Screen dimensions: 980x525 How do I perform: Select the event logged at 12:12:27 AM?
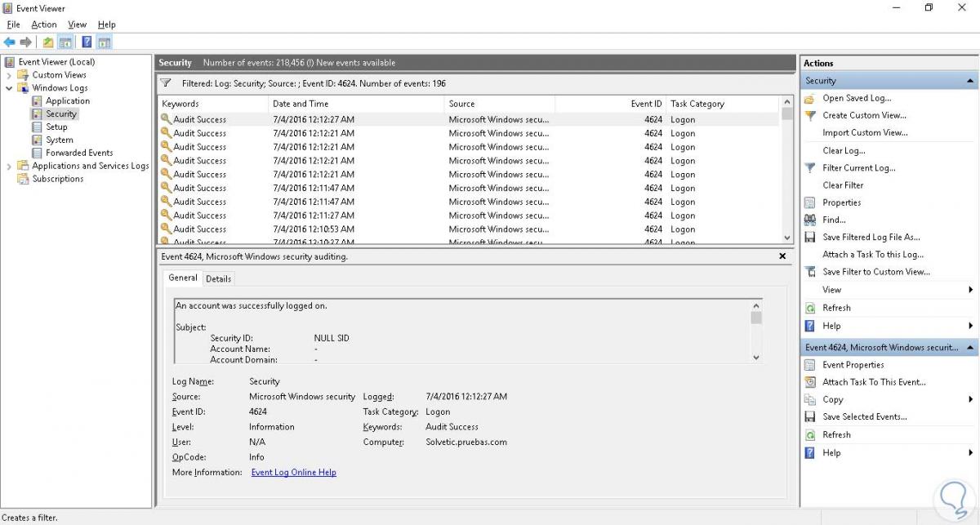point(468,119)
